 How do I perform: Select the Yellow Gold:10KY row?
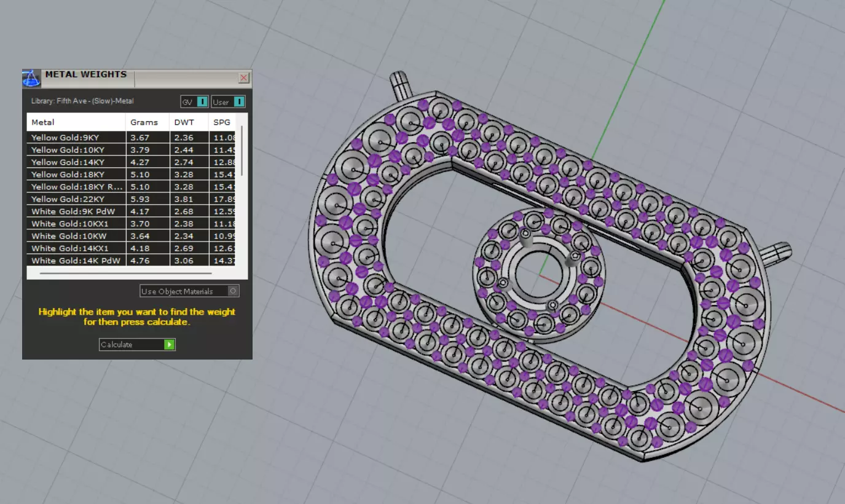click(132, 150)
